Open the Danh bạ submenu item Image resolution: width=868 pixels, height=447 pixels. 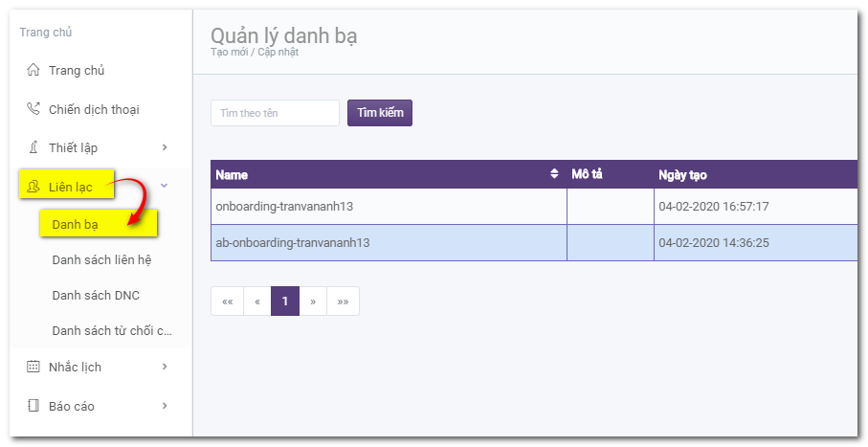(x=75, y=225)
